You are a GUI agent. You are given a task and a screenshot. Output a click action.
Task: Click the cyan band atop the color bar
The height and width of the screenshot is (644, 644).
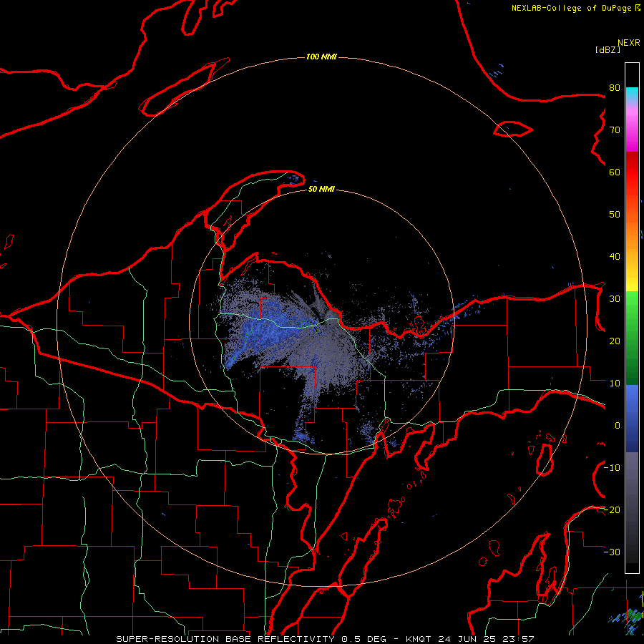pyautogui.click(x=632, y=94)
